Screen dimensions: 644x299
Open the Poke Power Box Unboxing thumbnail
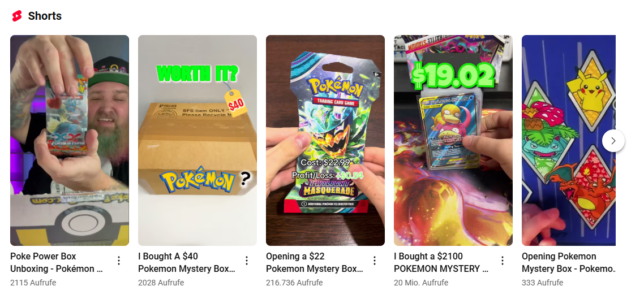tap(70, 140)
